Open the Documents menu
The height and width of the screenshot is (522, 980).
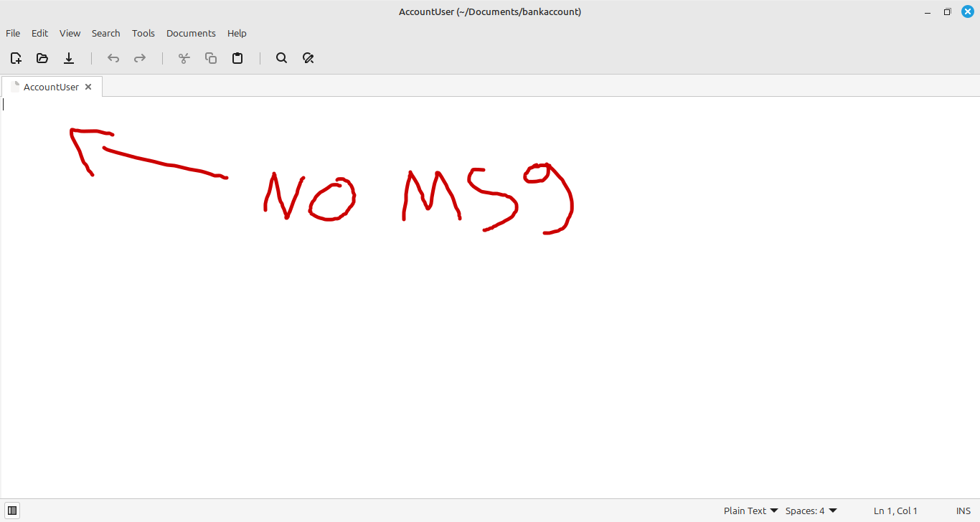[x=191, y=33]
